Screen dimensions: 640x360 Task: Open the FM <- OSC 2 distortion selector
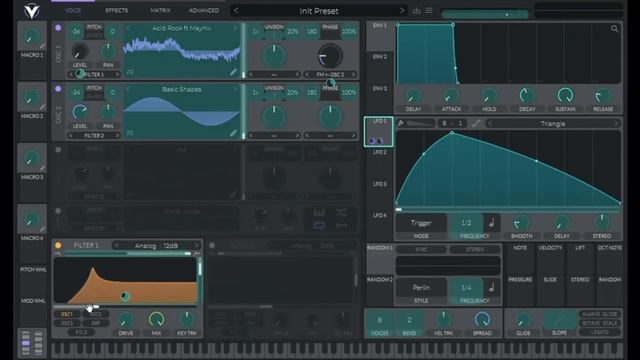(330, 75)
